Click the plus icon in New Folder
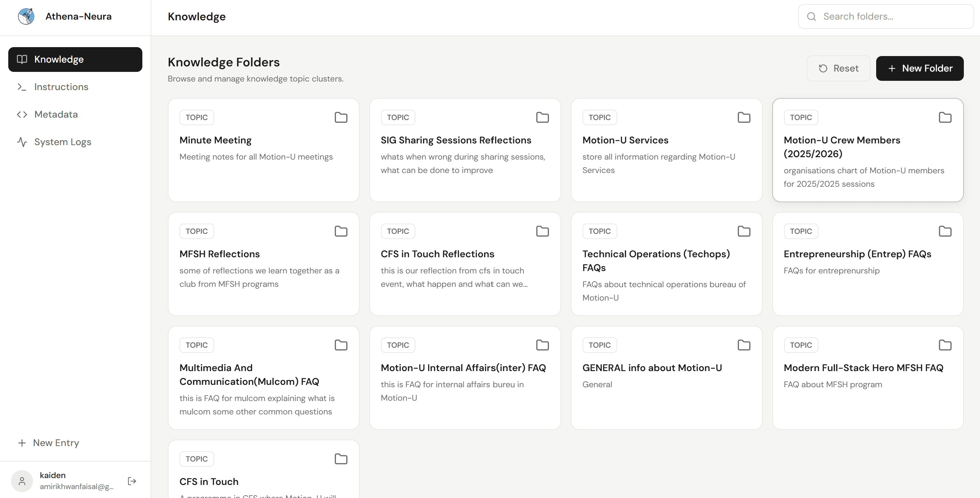The height and width of the screenshot is (498, 980). click(x=892, y=68)
